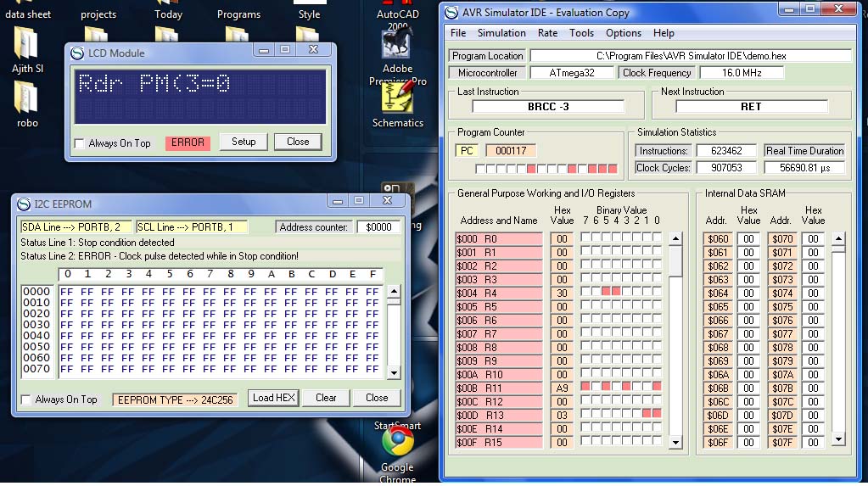
Task: Click scroll-up arrow of Internal Data SRAM
Action: tap(838, 239)
